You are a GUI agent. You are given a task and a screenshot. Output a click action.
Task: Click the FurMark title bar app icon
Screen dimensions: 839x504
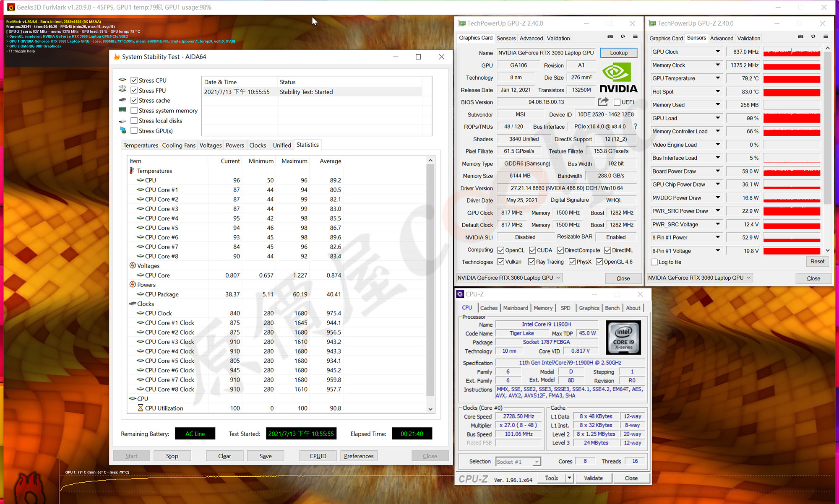click(x=11, y=7)
